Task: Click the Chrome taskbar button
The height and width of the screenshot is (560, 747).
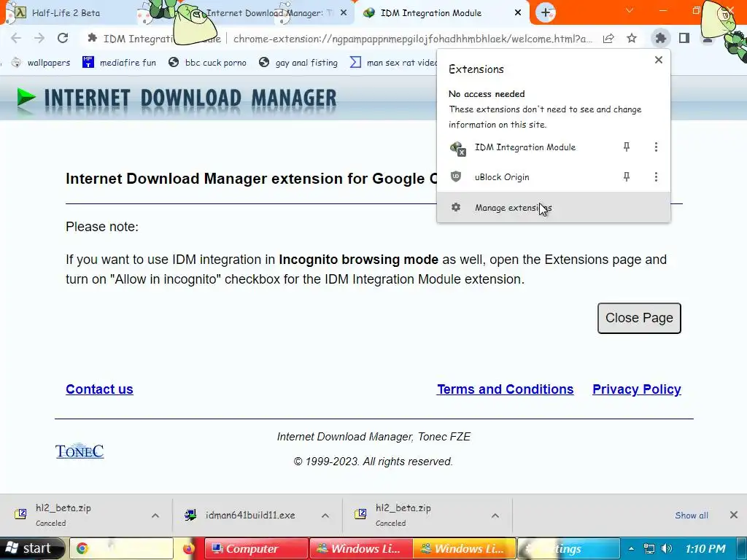Action: click(122, 548)
